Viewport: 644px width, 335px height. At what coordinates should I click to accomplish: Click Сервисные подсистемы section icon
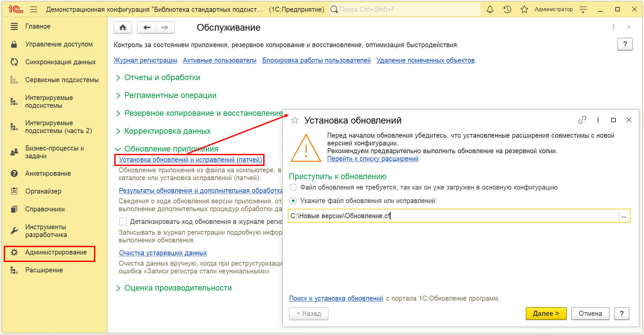coord(14,80)
